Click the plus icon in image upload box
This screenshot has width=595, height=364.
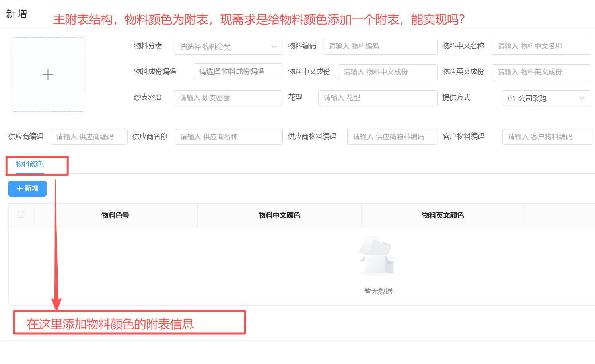click(48, 75)
